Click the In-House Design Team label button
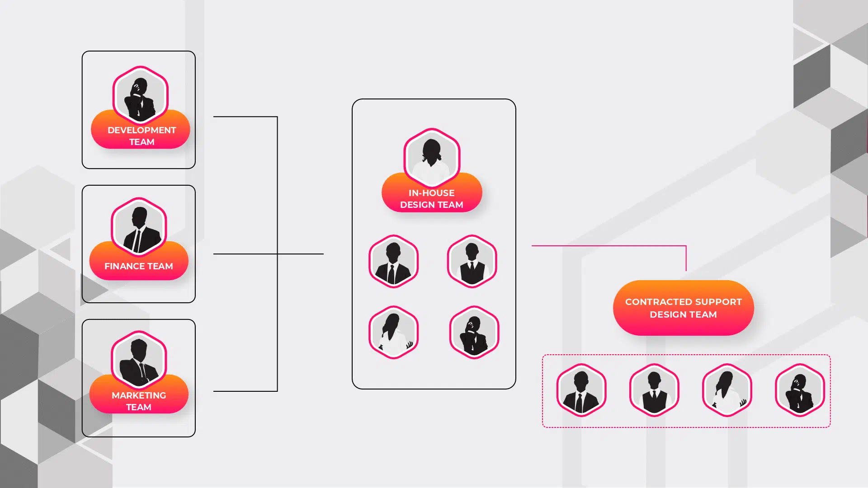Screen dimensions: 868x488 (432, 198)
